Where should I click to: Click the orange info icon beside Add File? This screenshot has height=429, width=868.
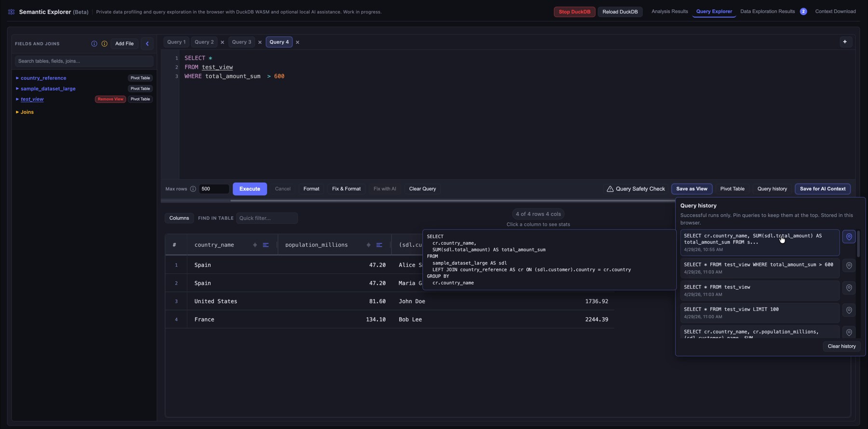104,43
